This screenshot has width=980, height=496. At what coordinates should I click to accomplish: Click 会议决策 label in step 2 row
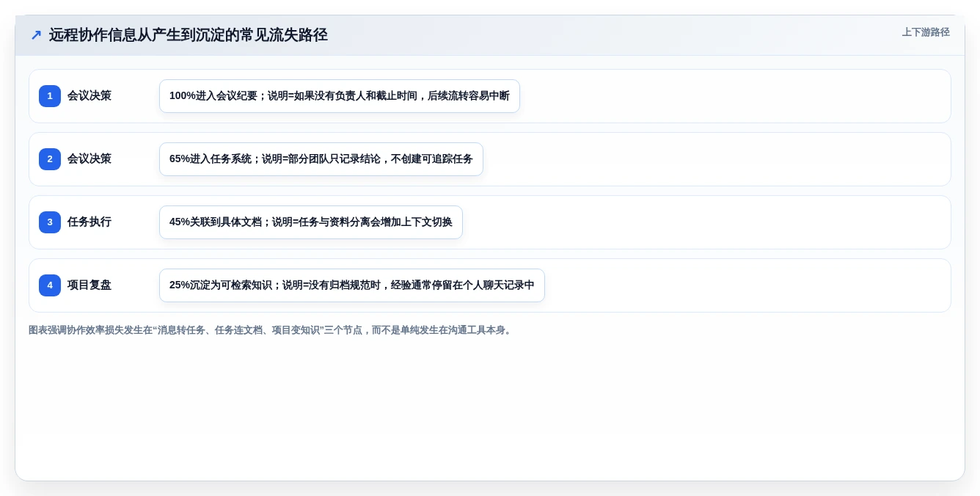(89, 159)
